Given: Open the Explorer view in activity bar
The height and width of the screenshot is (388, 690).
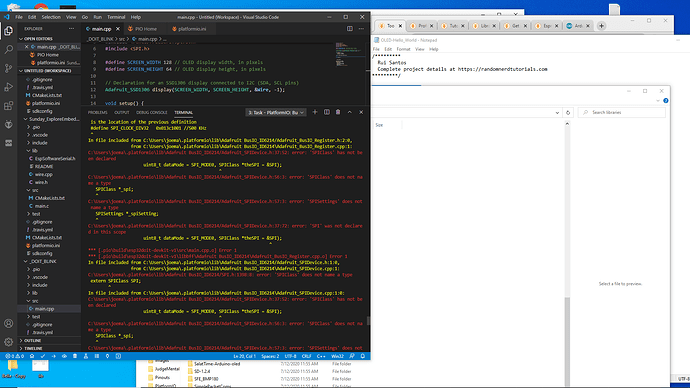Looking at the screenshot, I should coord(8,31).
